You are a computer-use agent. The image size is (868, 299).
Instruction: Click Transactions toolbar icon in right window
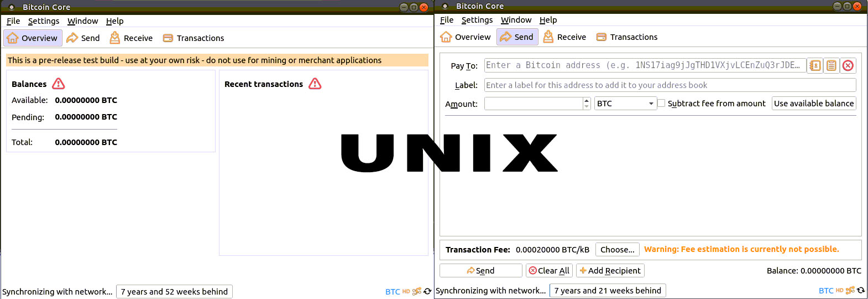[602, 37]
